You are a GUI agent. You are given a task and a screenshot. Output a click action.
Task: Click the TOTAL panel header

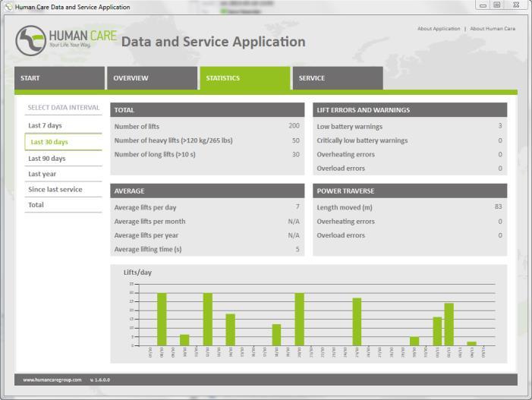(207, 110)
